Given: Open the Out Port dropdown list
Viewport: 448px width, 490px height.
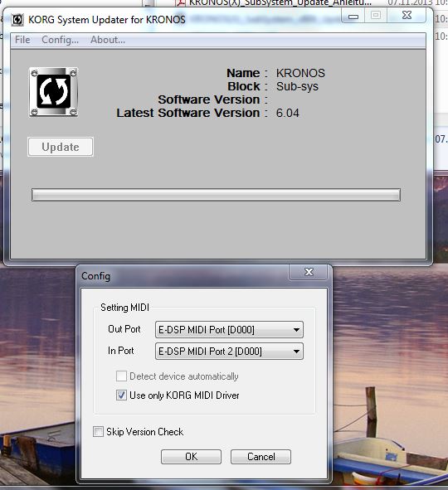Looking at the screenshot, I should (x=229, y=330).
